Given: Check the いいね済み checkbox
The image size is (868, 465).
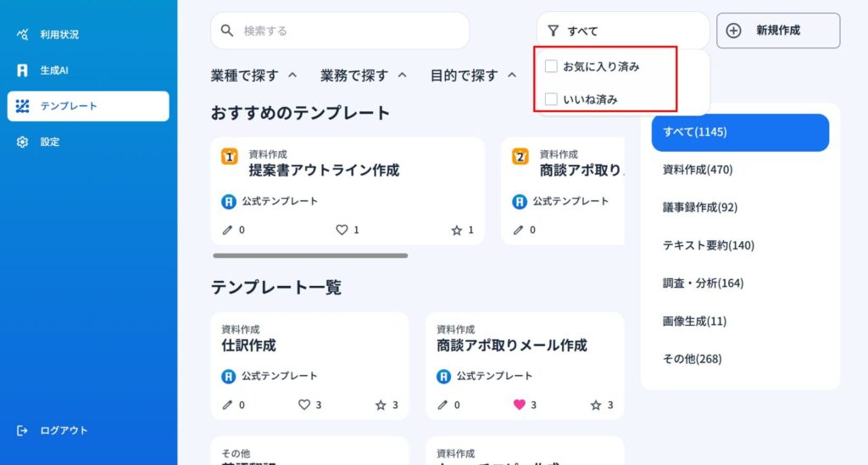Looking at the screenshot, I should click(551, 99).
